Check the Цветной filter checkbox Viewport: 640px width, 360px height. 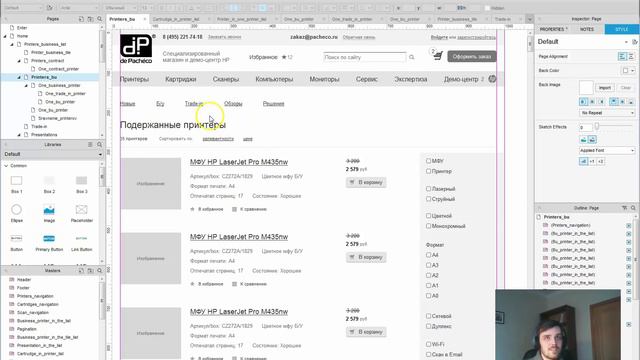pyautogui.click(x=428, y=216)
